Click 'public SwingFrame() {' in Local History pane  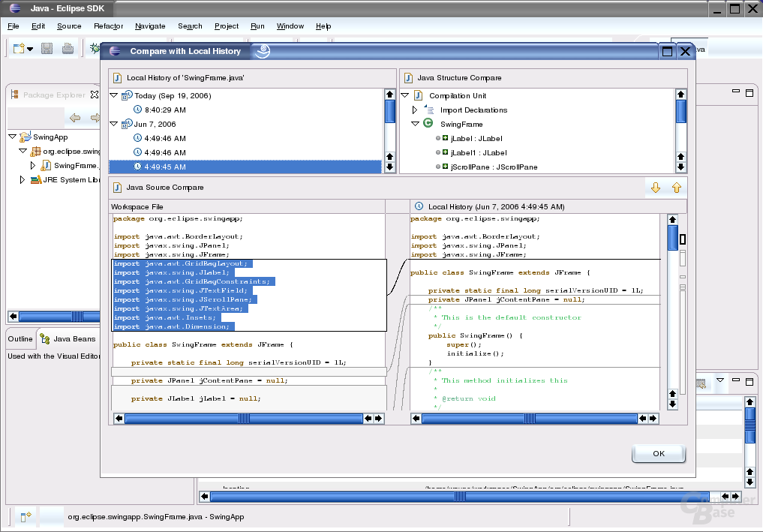(476, 335)
